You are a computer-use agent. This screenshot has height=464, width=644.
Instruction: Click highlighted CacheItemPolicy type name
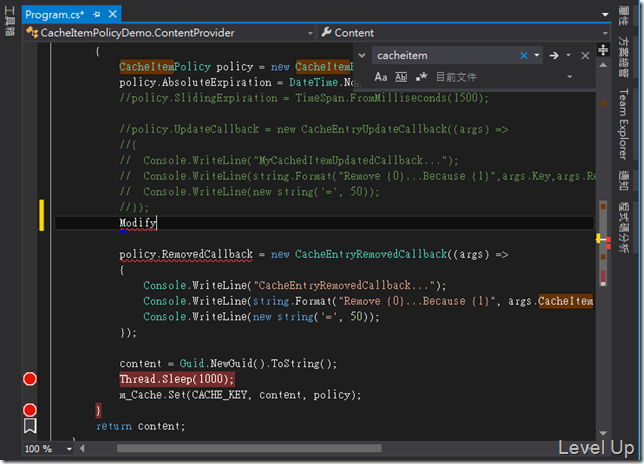[165, 67]
